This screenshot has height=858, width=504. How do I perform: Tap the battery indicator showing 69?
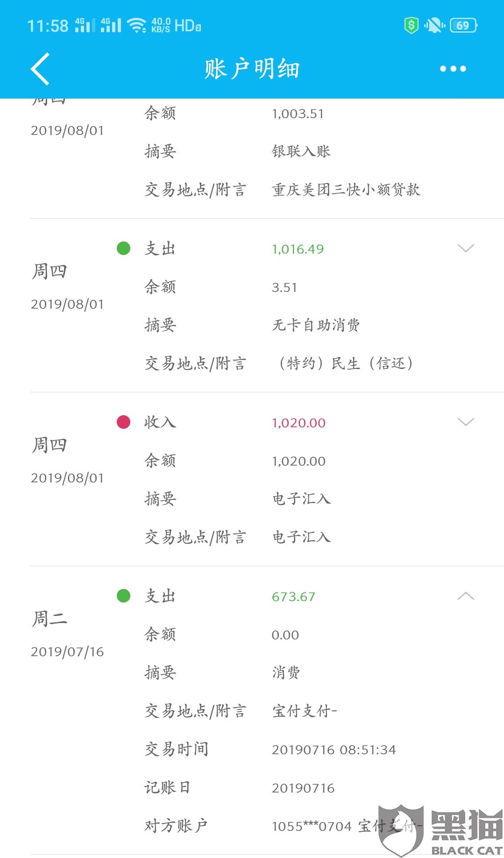click(463, 25)
